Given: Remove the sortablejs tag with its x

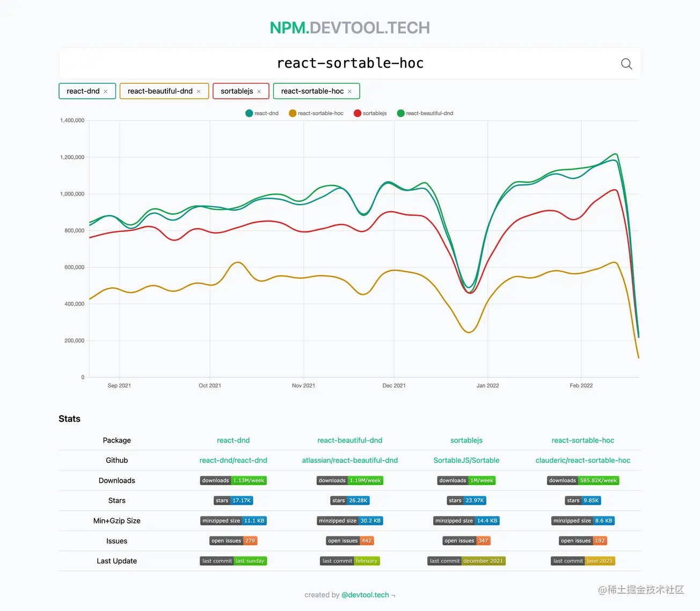Looking at the screenshot, I should click(259, 92).
